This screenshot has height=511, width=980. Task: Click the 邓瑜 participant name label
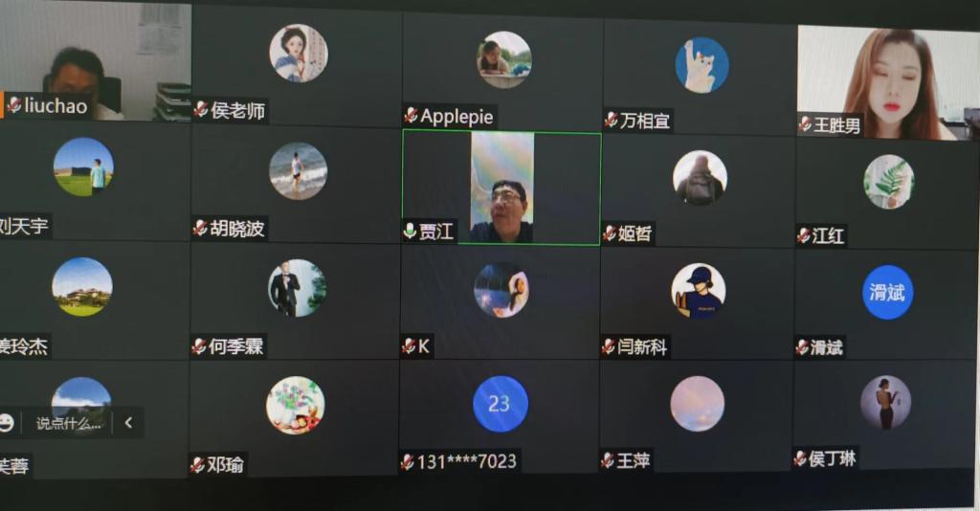225,464
